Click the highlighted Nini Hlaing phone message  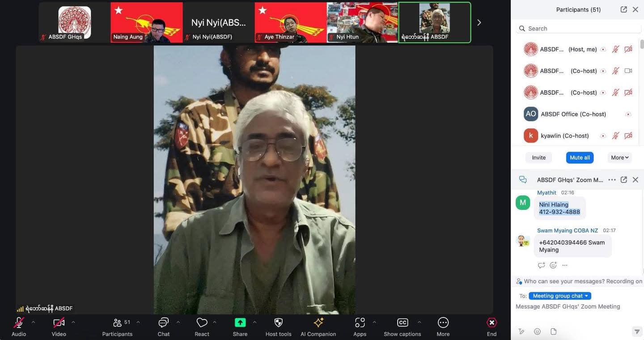559,208
